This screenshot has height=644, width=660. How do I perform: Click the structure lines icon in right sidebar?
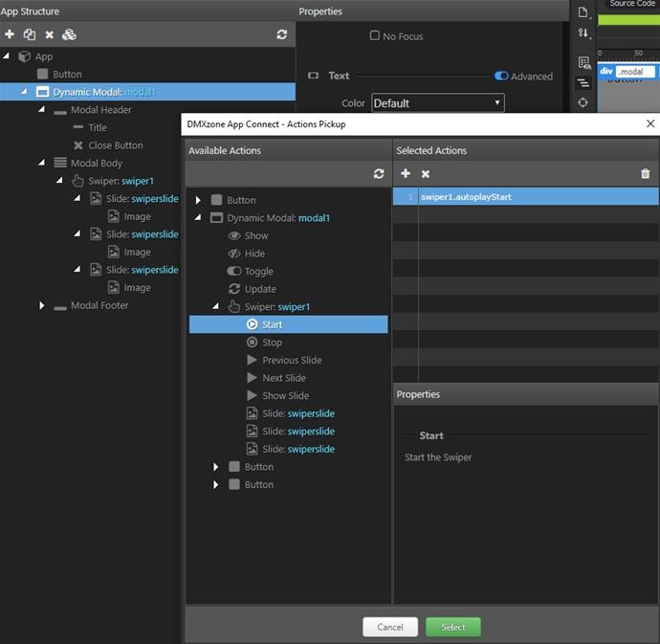(x=583, y=82)
